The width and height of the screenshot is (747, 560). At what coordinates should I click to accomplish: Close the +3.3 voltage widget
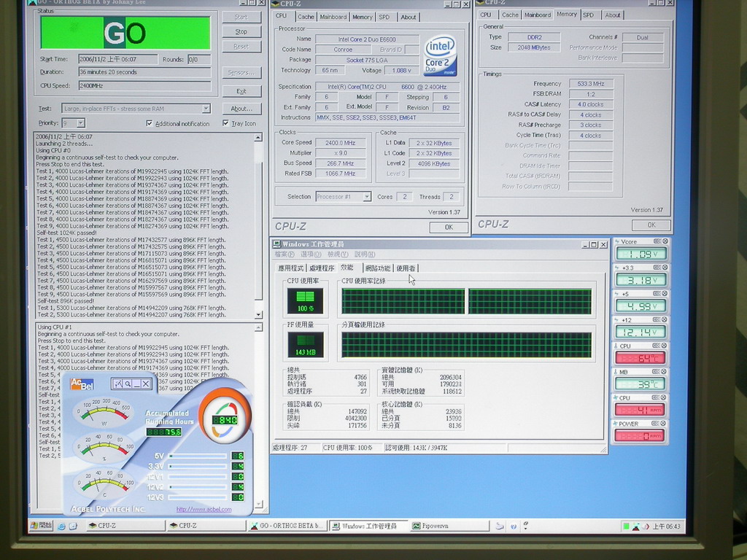click(665, 268)
